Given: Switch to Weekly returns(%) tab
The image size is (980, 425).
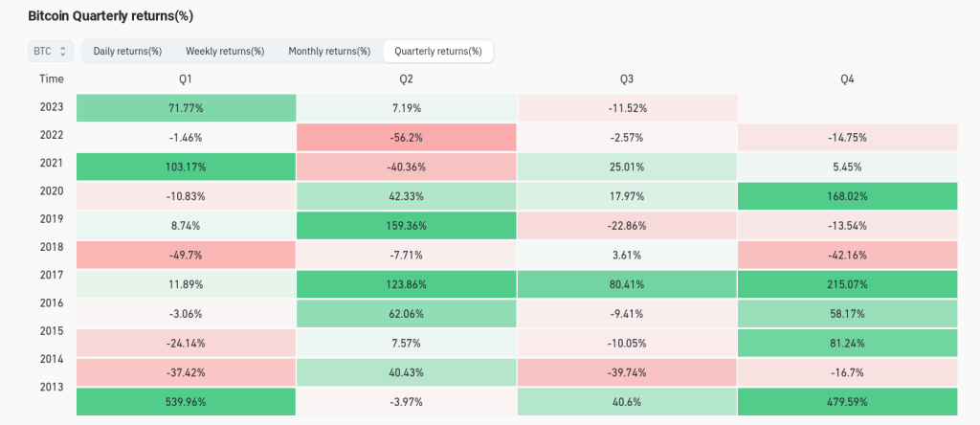Looking at the screenshot, I should (225, 51).
